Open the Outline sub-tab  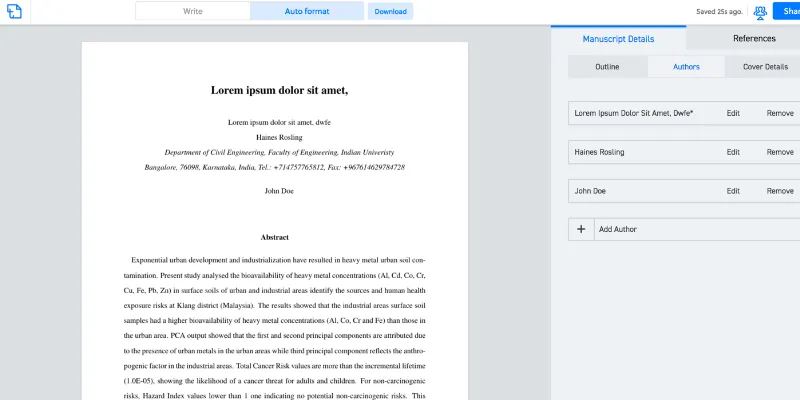tap(607, 67)
